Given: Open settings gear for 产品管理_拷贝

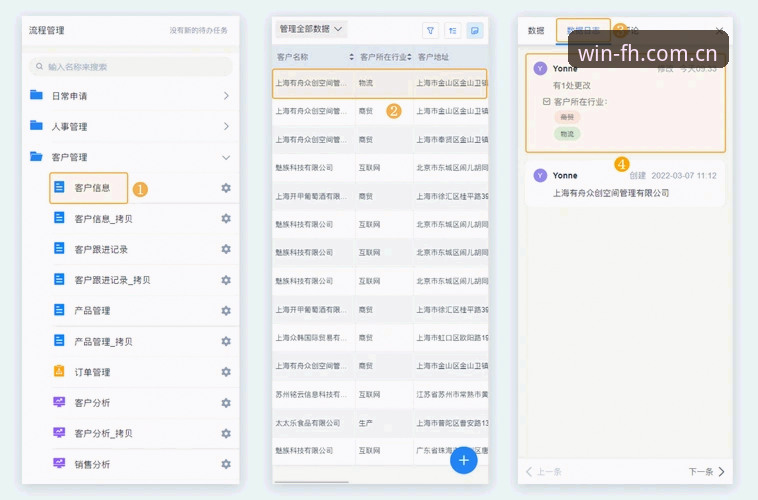Looking at the screenshot, I should 226,341.
